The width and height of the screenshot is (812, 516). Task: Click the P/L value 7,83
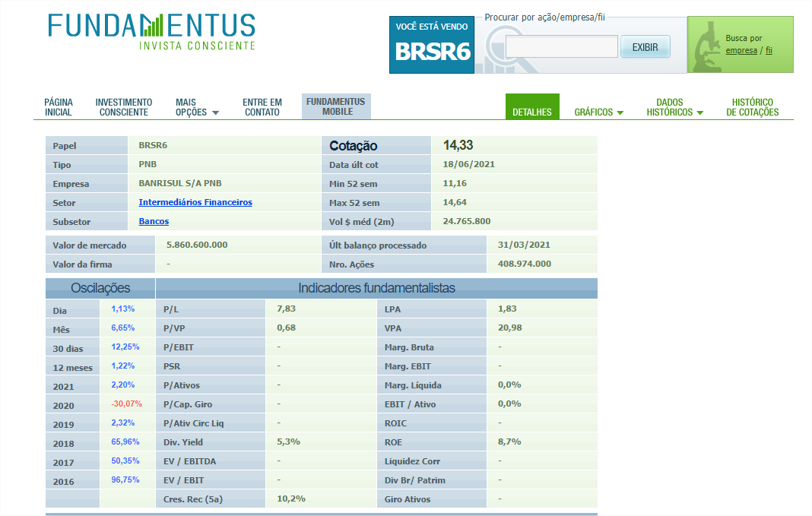pyautogui.click(x=286, y=309)
